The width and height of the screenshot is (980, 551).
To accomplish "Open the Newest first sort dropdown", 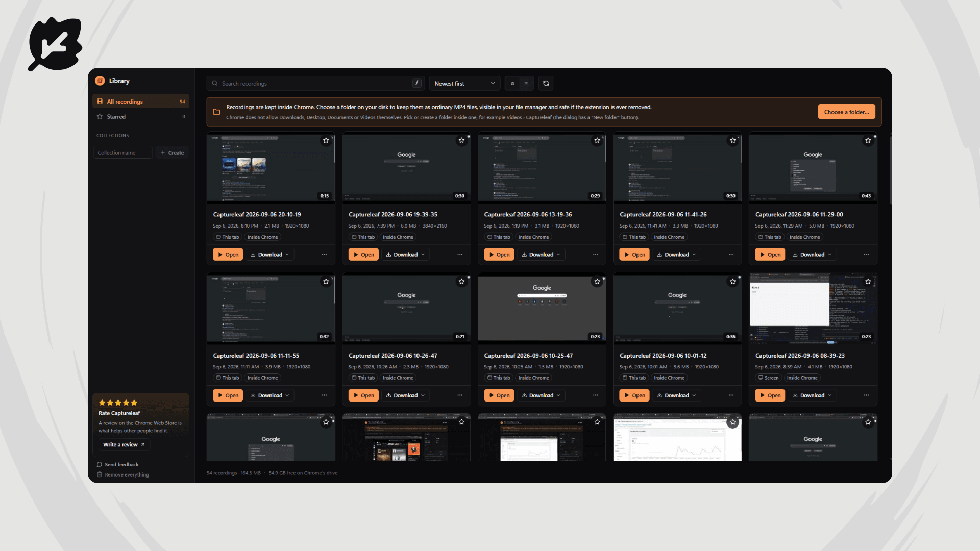I will (464, 83).
